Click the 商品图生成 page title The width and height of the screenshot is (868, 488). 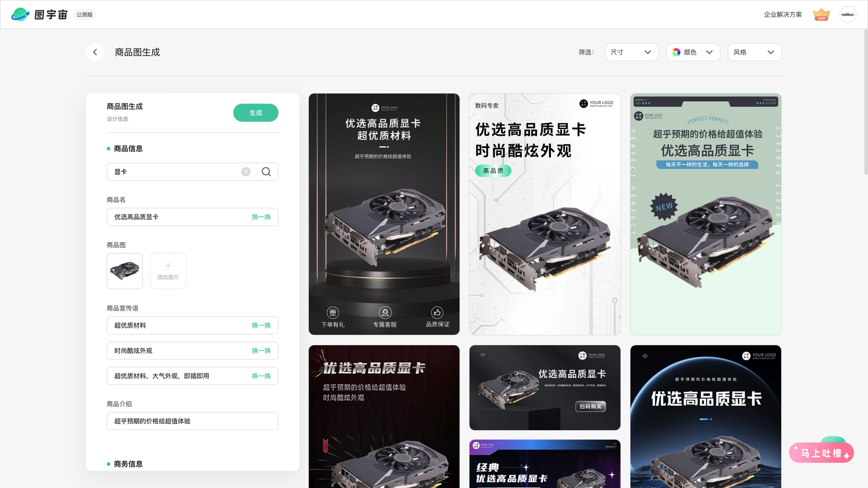pos(137,52)
